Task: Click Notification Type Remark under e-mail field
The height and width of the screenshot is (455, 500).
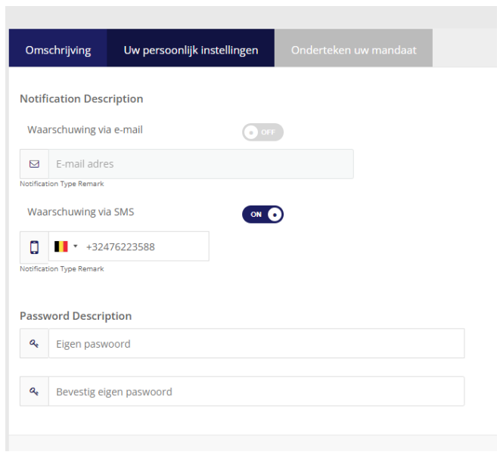Action: (62, 184)
